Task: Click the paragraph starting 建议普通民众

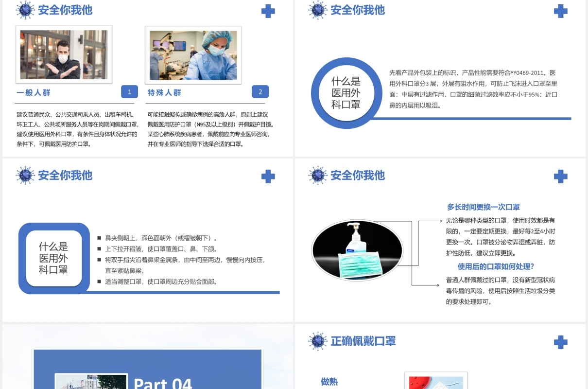Action: point(77,129)
